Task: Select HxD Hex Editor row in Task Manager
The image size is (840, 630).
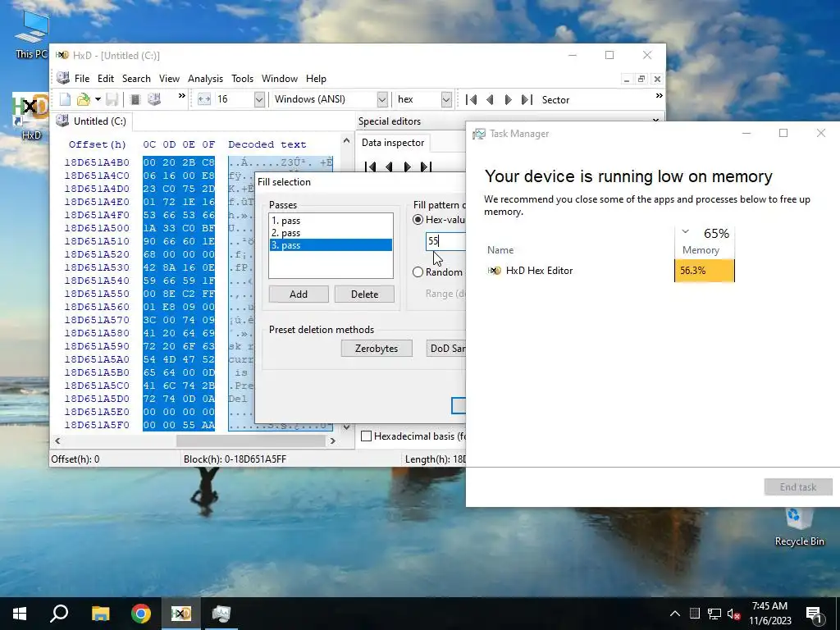Action: point(610,271)
